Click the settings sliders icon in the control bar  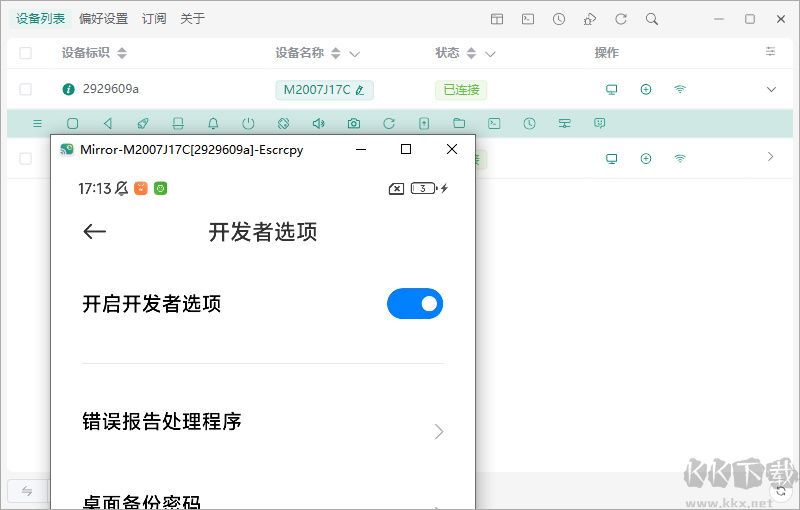(564, 123)
